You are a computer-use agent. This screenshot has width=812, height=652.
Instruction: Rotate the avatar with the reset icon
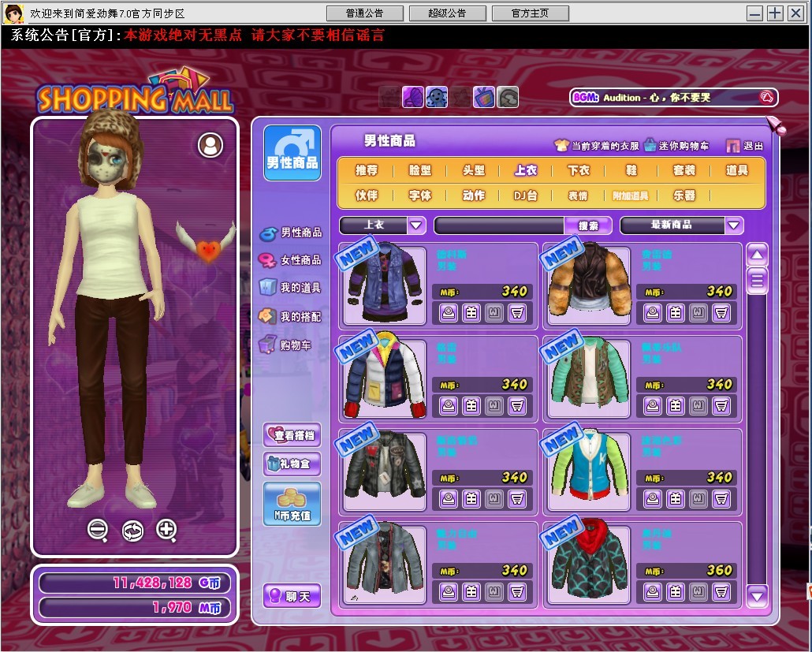tap(132, 531)
